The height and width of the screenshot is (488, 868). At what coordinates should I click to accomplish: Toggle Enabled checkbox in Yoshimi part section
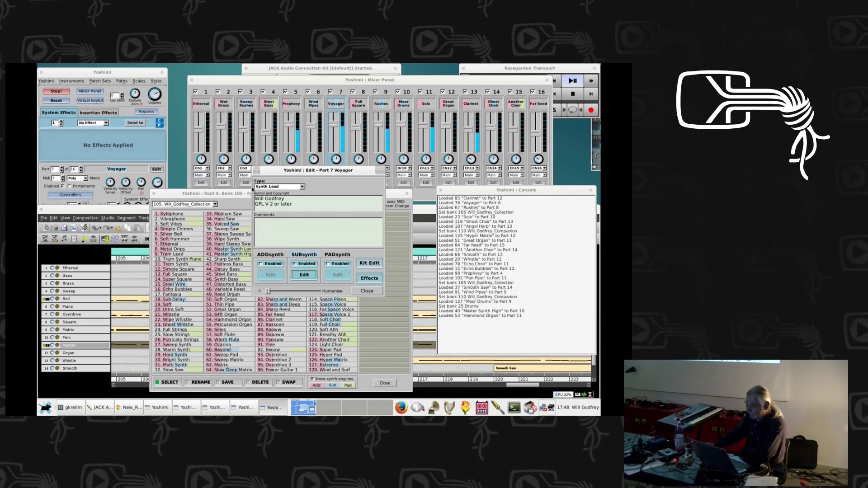62,186
